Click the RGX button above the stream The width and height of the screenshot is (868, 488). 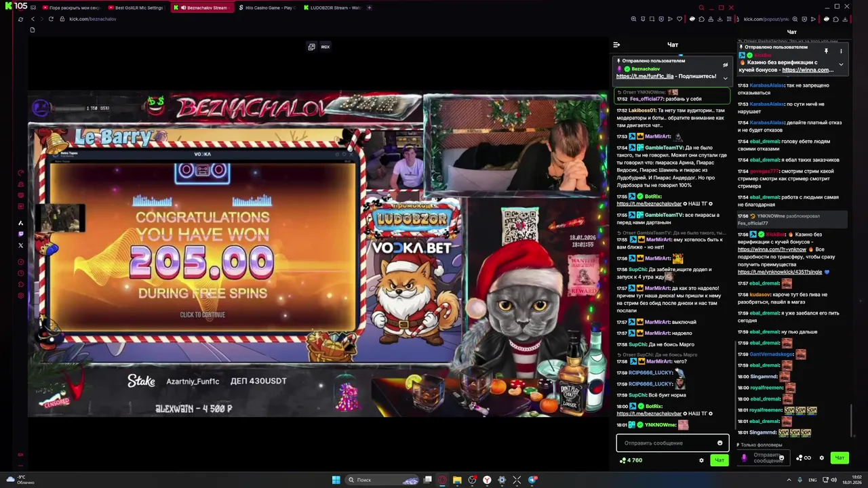coord(325,47)
